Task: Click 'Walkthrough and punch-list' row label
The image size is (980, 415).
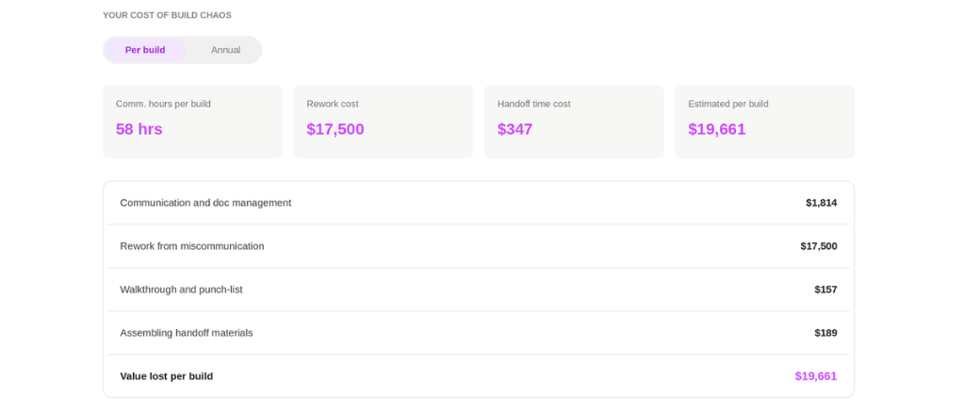Action: click(181, 290)
